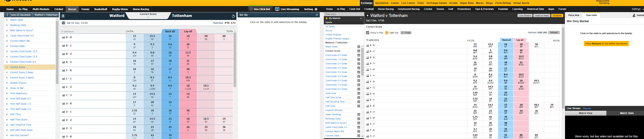Open the Anytime Wincast market link
Viewport: 644px width, 139px height.
pyautogui.click(x=334, y=110)
